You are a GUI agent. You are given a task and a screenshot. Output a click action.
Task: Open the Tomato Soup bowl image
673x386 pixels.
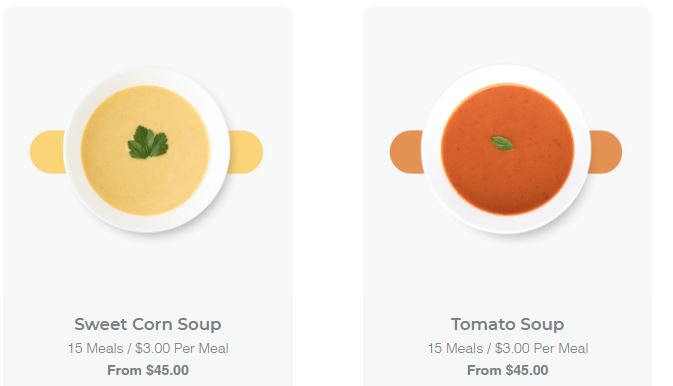pos(506,150)
